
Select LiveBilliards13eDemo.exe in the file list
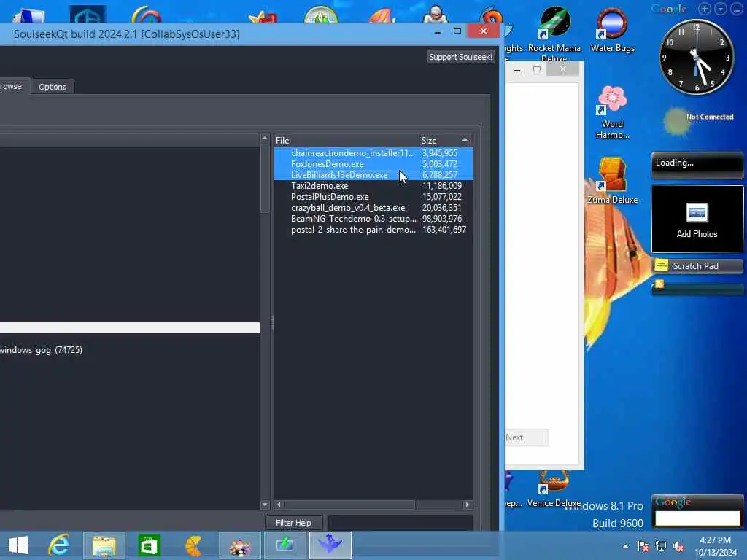point(373,175)
